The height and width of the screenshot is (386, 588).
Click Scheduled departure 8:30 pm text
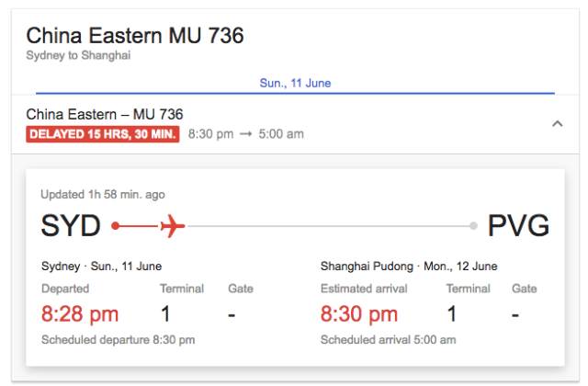[x=119, y=340]
